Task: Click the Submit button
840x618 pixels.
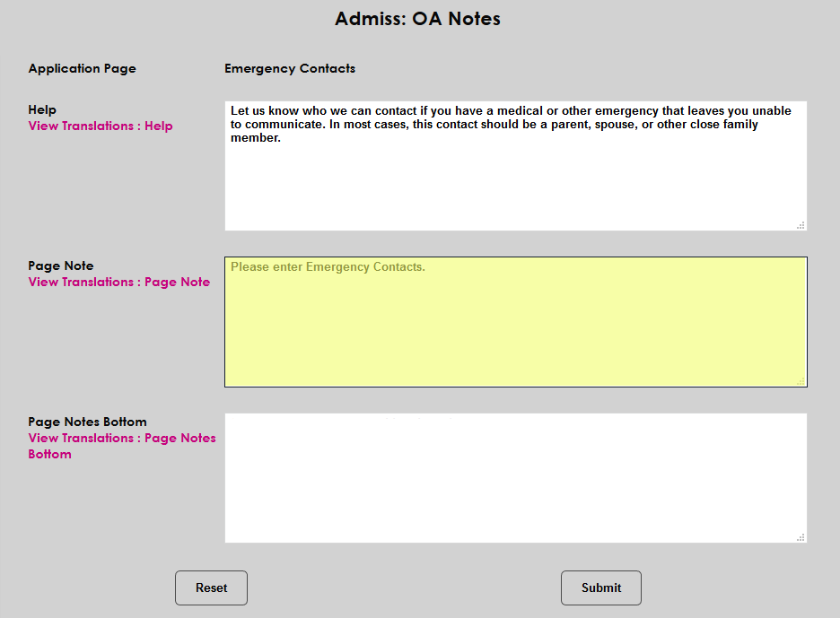Action: click(600, 588)
